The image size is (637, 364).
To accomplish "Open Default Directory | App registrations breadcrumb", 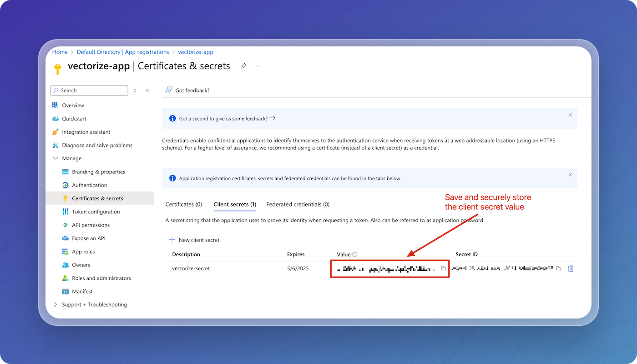I will pos(123,52).
